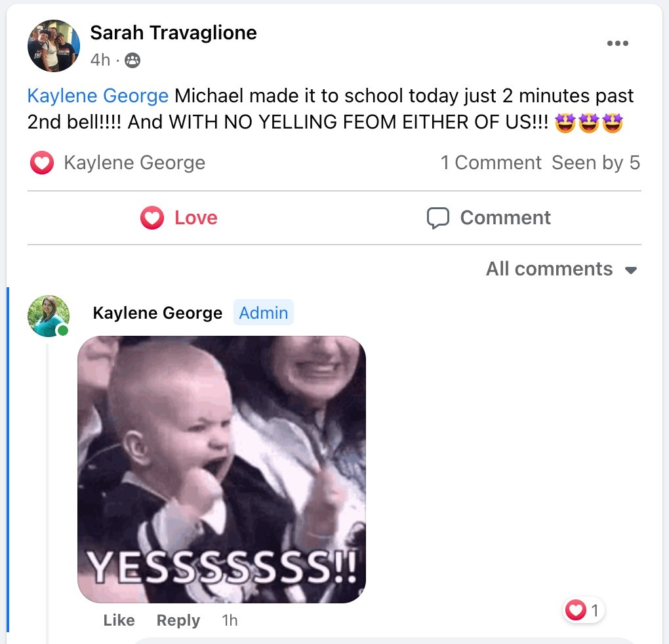Click the Comment button under the post
The image size is (669, 644).
coord(489,218)
